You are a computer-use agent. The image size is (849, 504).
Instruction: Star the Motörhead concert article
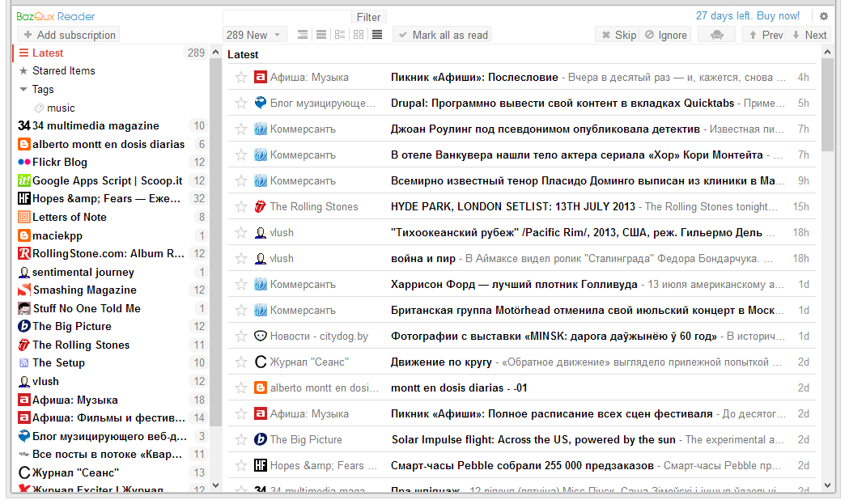pyautogui.click(x=241, y=310)
